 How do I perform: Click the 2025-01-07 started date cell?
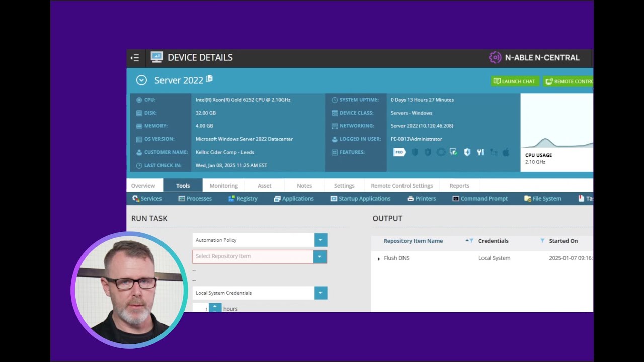click(571, 258)
